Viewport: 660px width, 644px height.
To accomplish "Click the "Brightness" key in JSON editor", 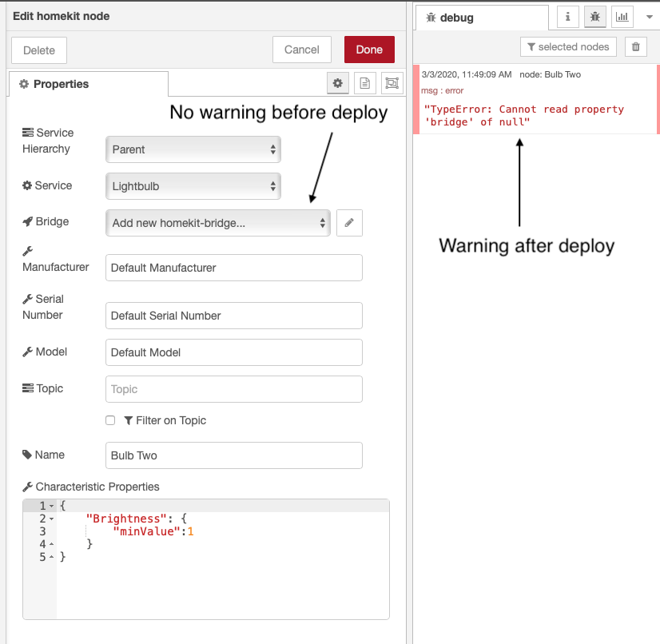I will (126, 519).
